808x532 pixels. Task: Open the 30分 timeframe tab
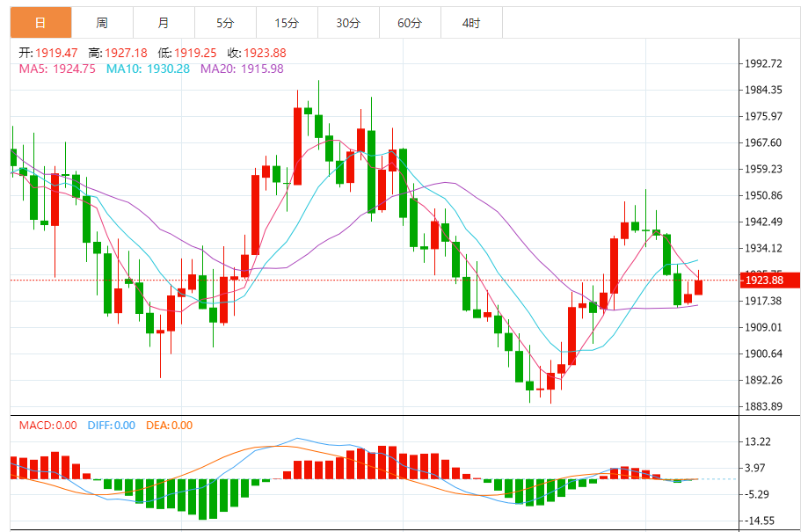point(348,23)
